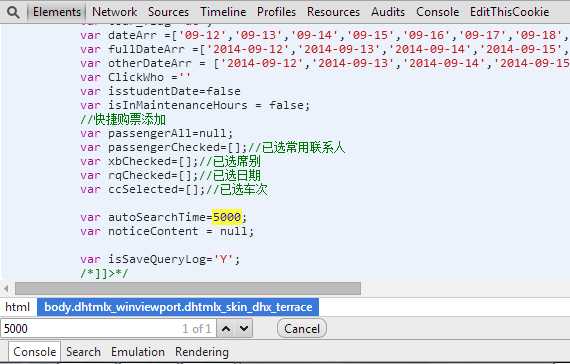Switch to the Network tab
Viewport: 570px width, 364px height.
(x=115, y=12)
